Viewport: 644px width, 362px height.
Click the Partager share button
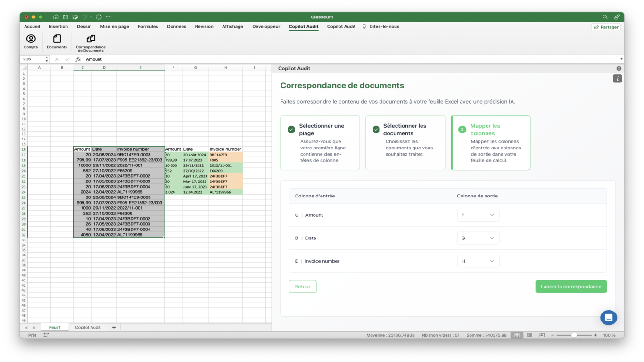(x=606, y=27)
